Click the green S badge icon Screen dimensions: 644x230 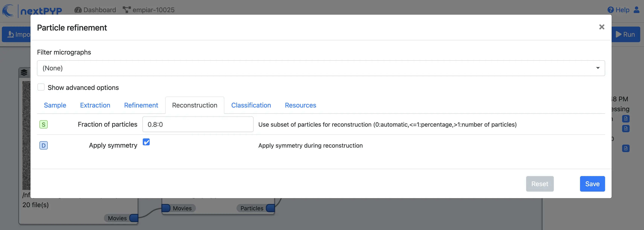pos(43,124)
